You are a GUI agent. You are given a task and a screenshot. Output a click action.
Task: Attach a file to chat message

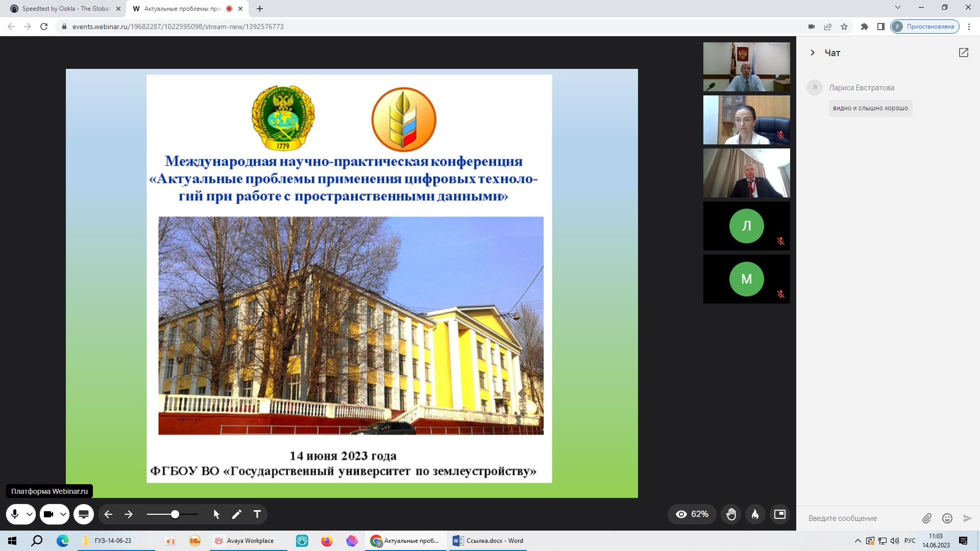927,518
